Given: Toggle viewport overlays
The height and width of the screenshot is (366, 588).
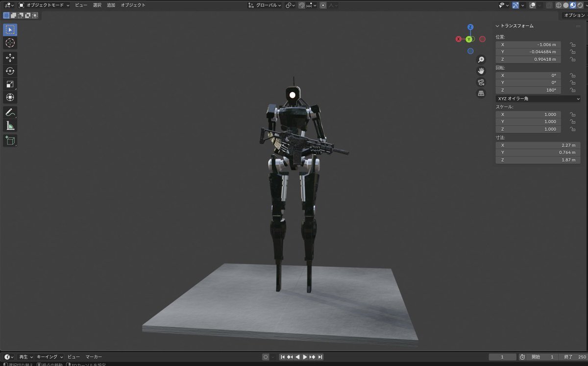Looking at the screenshot, I should (532, 5).
